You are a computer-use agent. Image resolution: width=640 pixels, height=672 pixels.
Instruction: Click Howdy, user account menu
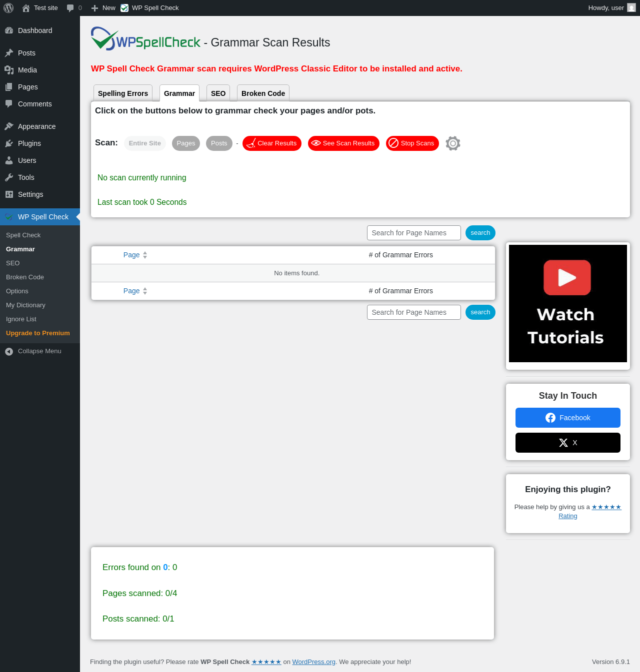point(612,8)
